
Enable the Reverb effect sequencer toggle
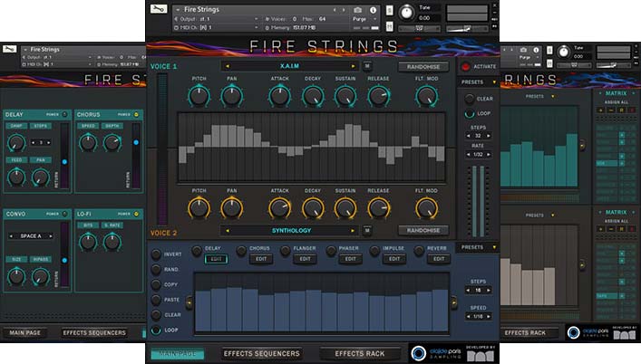[419, 251]
